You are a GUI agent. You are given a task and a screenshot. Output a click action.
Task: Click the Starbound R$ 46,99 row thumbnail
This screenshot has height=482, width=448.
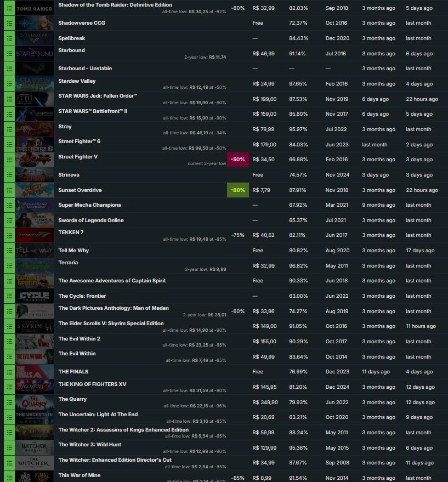click(35, 54)
